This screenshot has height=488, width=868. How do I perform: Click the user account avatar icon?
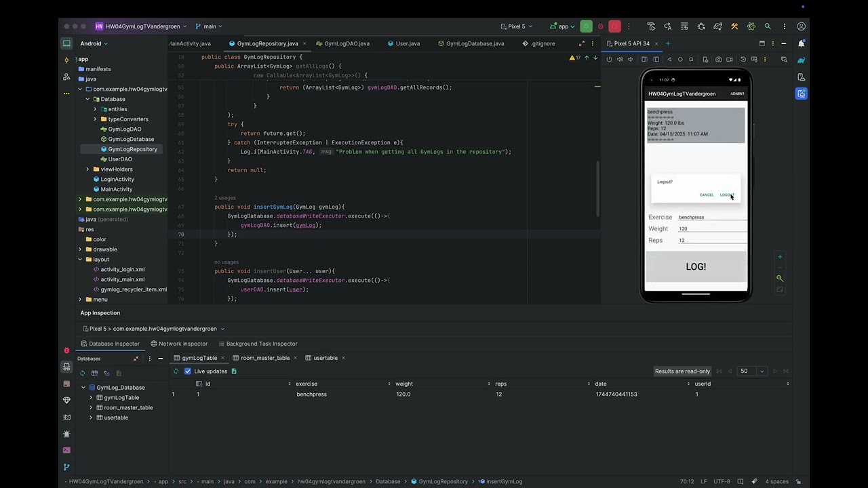[x=801, y=26]
